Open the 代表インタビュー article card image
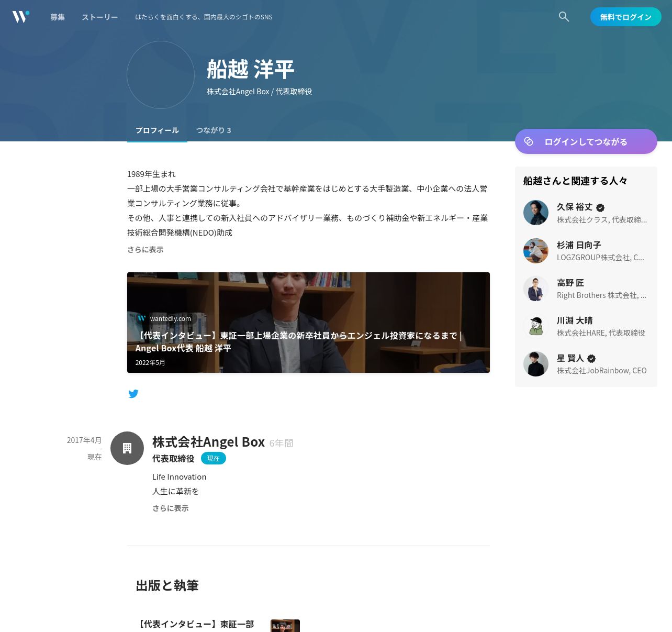 308,323
